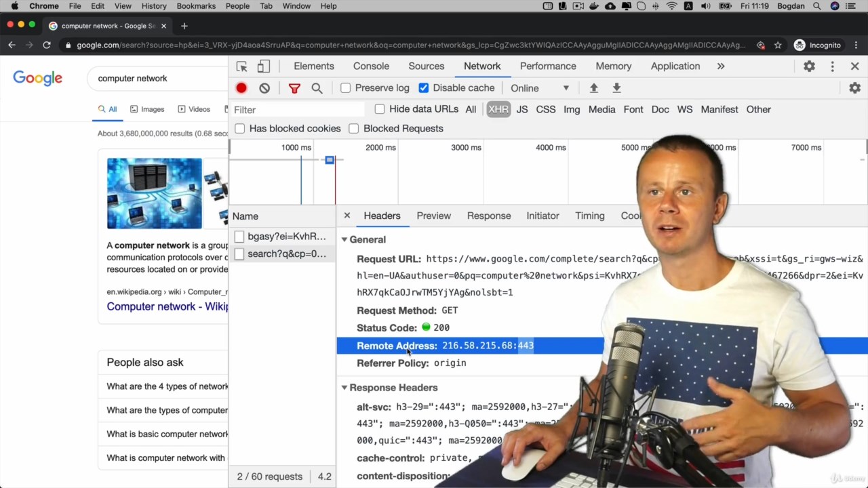Screen dimensions: 868x488
Task: Check Hide data URLs option
Action: (x=380, y=109)
